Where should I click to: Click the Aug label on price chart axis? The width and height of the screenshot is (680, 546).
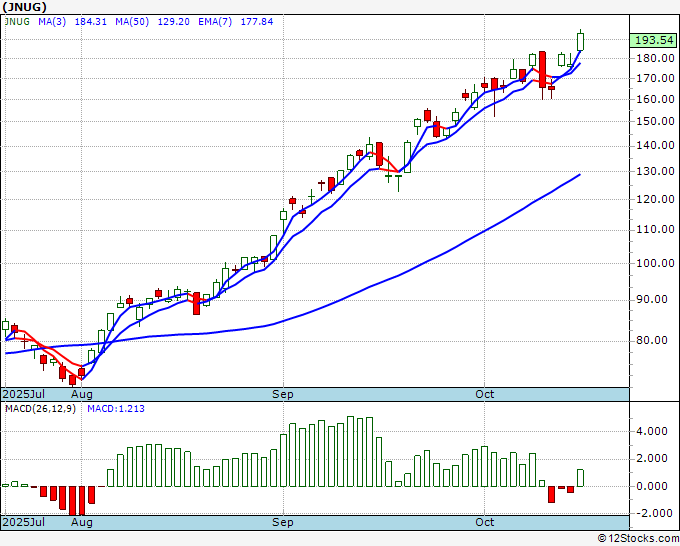(82, 394)
